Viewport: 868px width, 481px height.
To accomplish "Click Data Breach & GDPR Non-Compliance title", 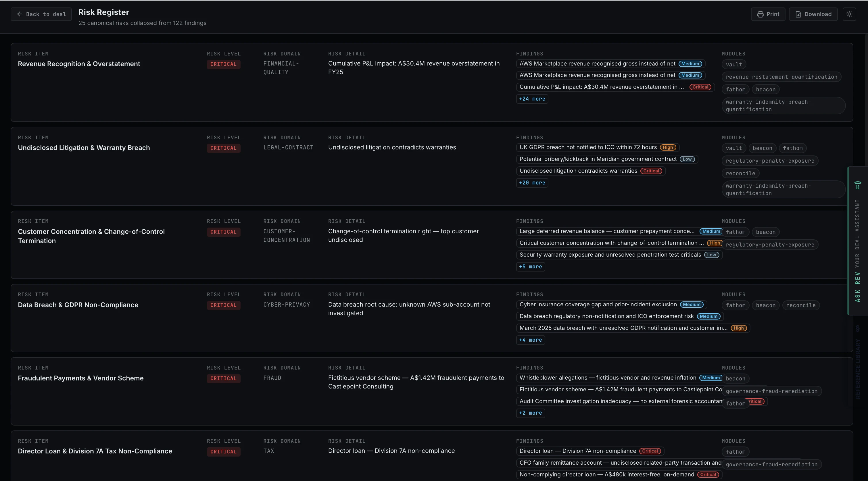I will click(x=78, y=305).
